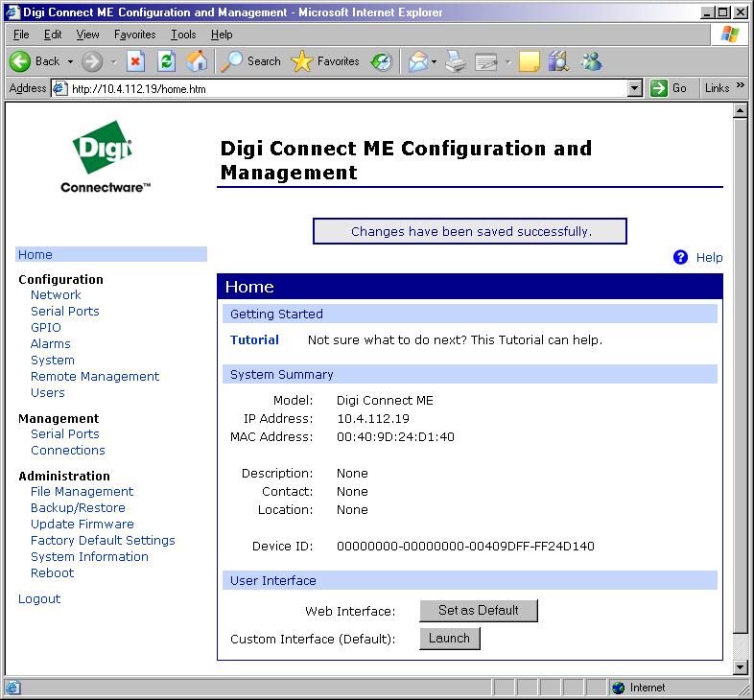
Task: Launch the Custom Interface
Action: 449,639
